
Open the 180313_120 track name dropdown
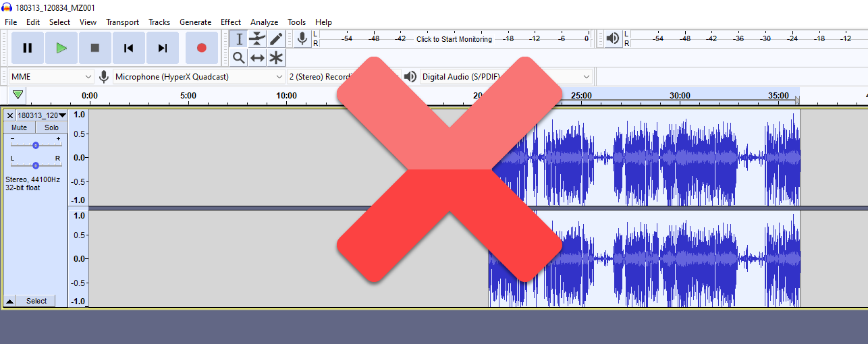click(x=42, y=115)
